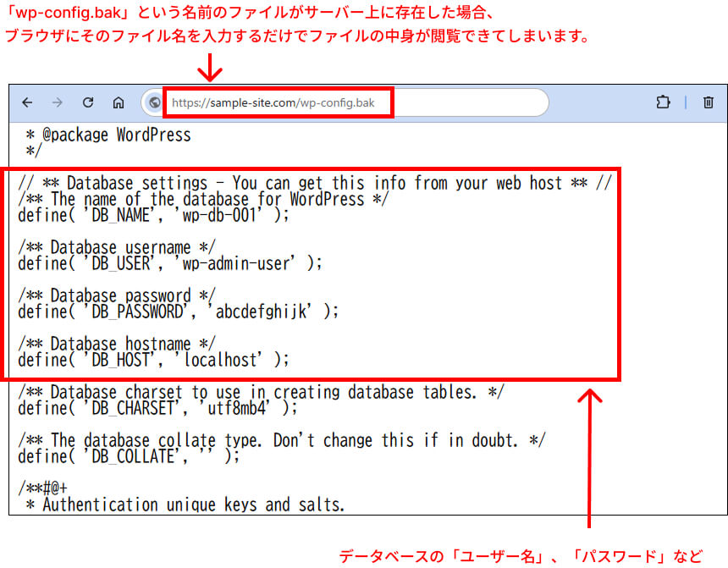
Task: Click the browser forward arrow
Action: [57, 102]
